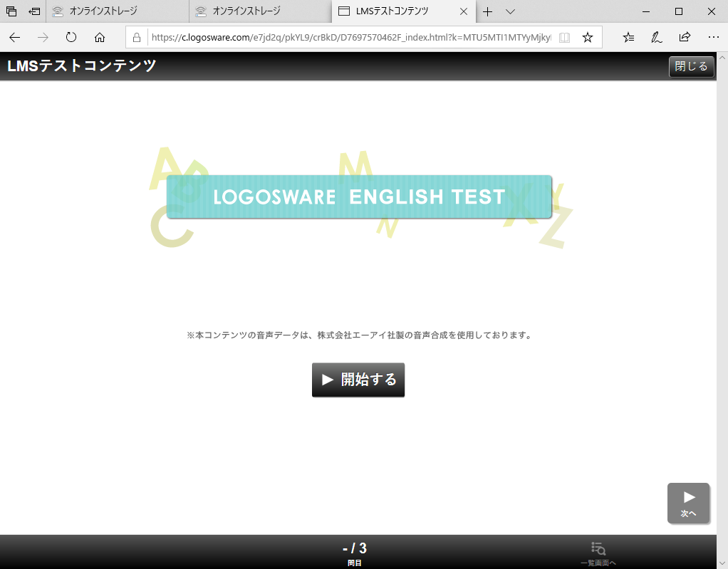Open the browser settings and more menu
The height and width of the screenshot is (569, 728).
pyautogui.click(x=713, y=37)
